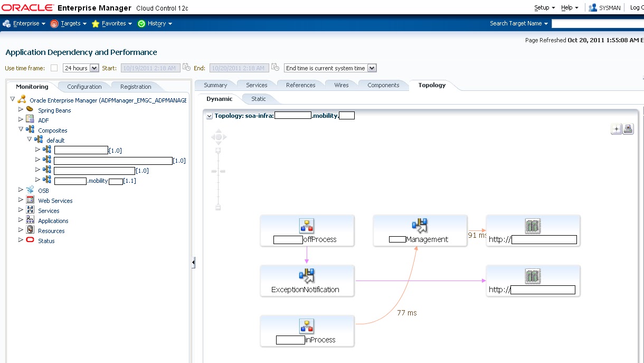
Task: Expand the Applications tree node
Action: [x=21, y=220]
